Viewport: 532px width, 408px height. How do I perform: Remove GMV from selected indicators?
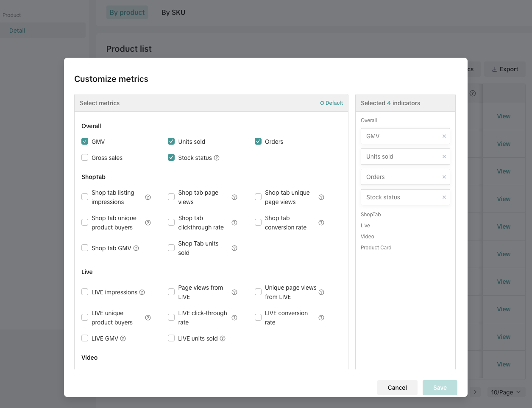tap(444, 136)
